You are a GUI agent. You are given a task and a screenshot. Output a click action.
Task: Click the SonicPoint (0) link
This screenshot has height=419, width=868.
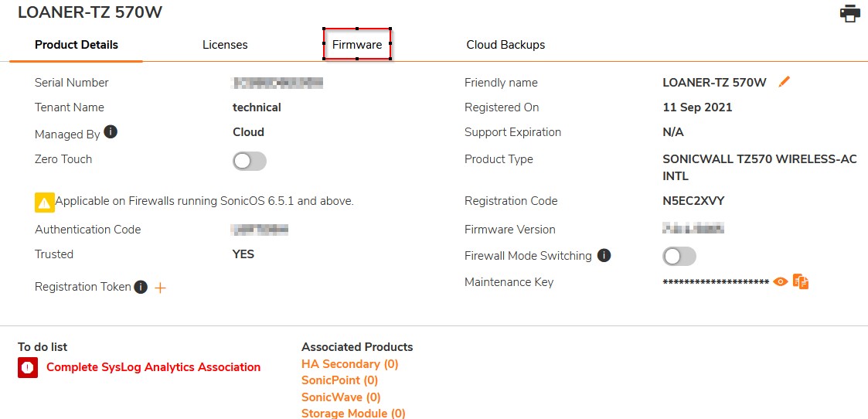coord(339,380)
